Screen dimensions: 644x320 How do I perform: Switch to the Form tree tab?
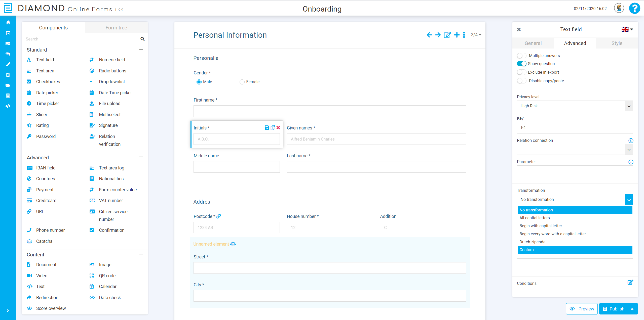pyautogui.click(x=116, y=28)
